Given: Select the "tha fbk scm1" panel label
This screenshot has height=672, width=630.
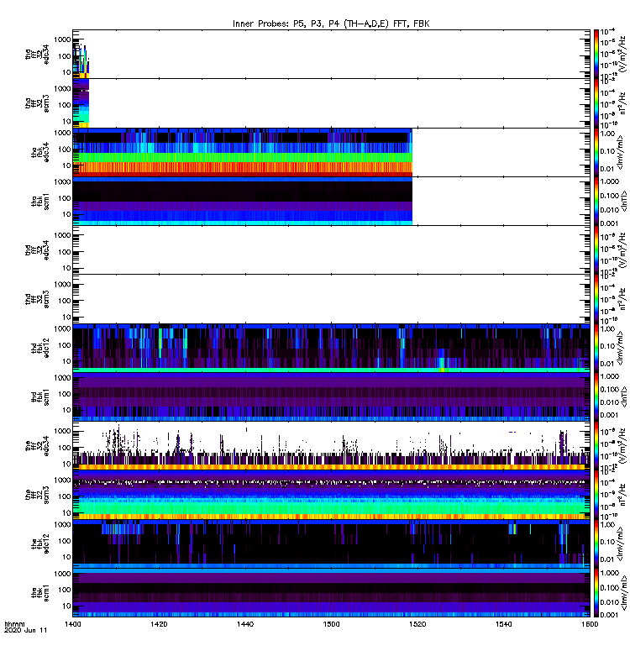Looking at the screenshot, I should tap(40, 201).
